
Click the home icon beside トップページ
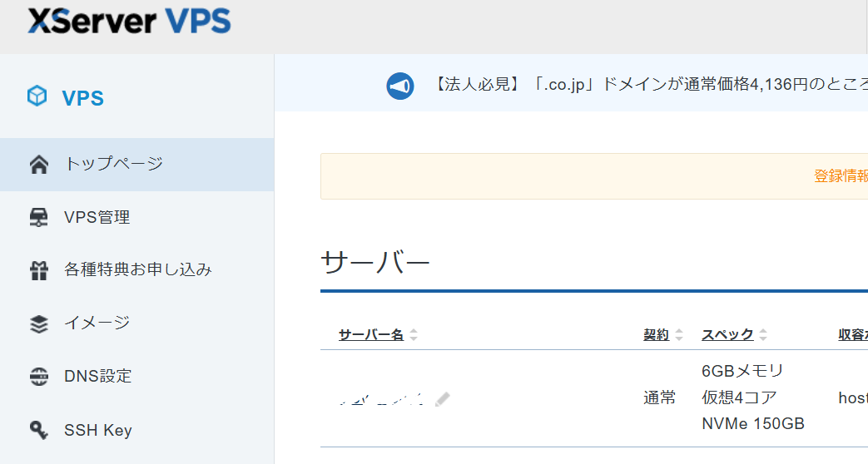(38, 165)
